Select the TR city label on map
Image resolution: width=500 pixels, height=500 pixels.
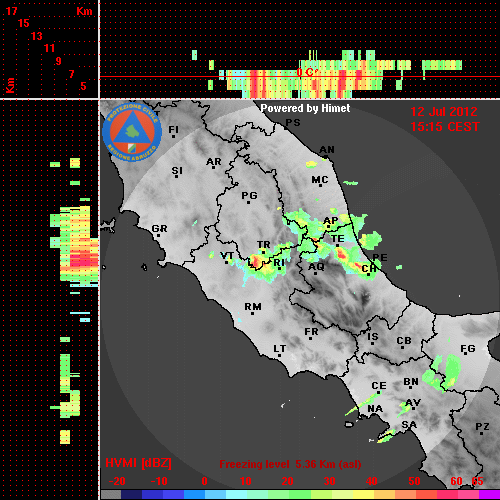point(264,245)
